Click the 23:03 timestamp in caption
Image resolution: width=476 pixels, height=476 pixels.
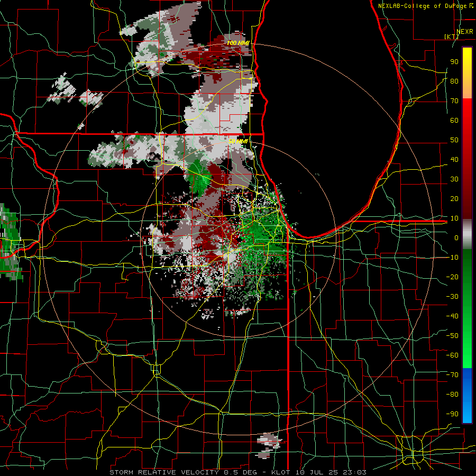[354, 472]
